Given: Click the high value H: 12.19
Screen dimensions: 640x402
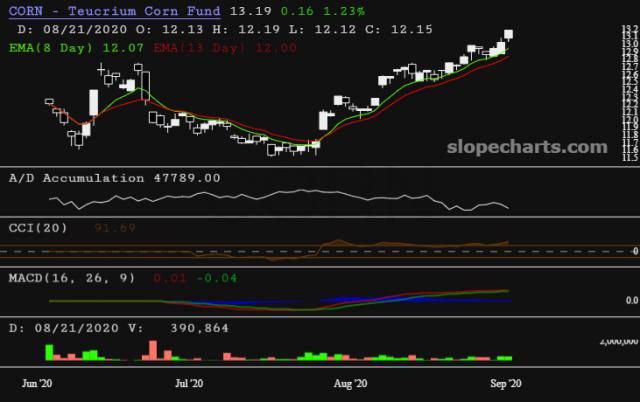Looking at the screenshot, I should pos(246,29).
